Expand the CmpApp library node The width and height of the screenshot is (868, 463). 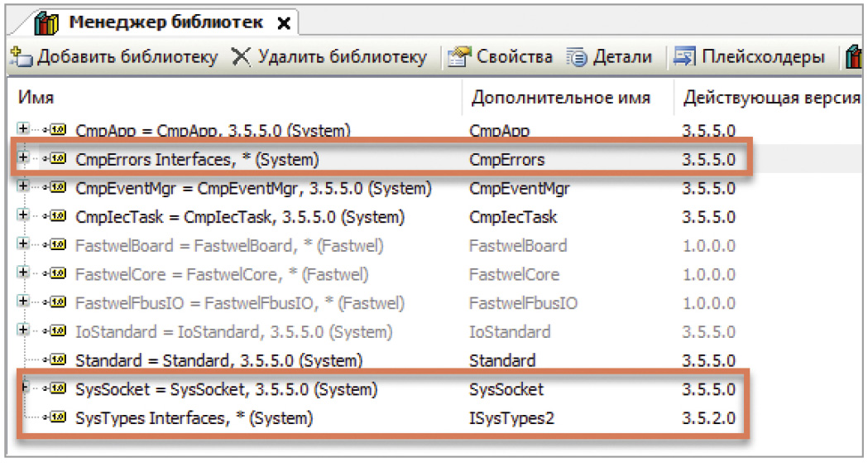click(22, 128)
